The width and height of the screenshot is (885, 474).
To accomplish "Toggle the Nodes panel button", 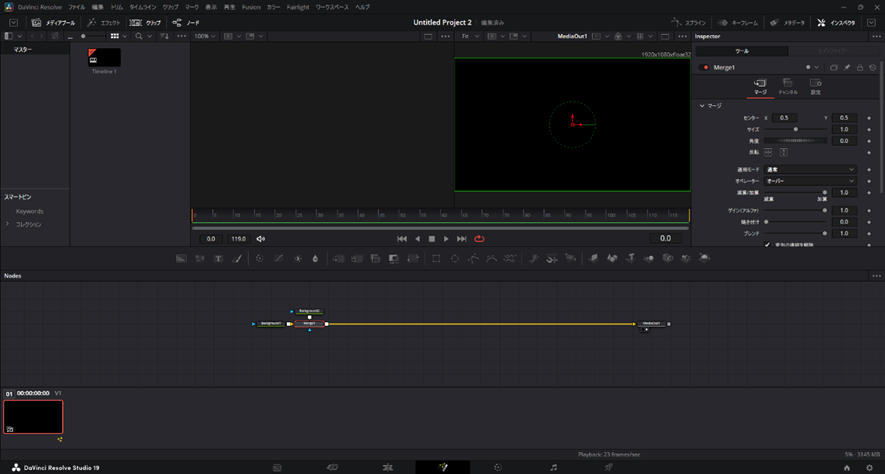I will (186, 22).
